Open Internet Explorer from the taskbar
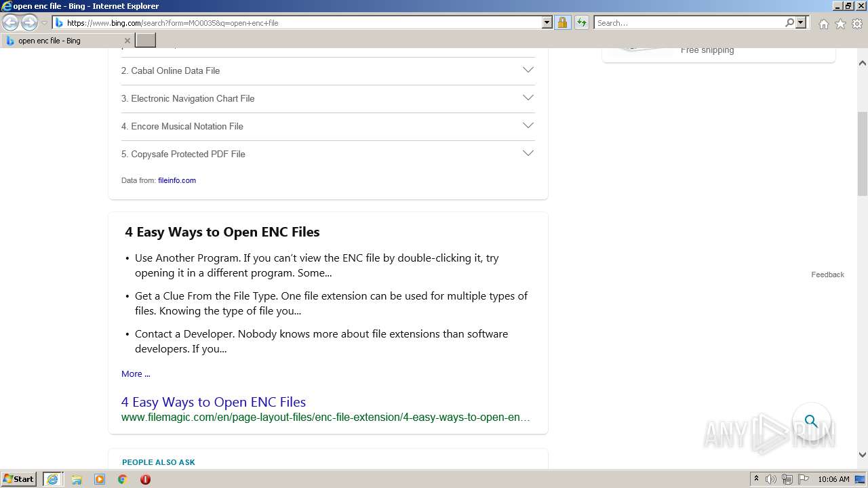This screenshot has width=868, height=488. pos(52,479)
